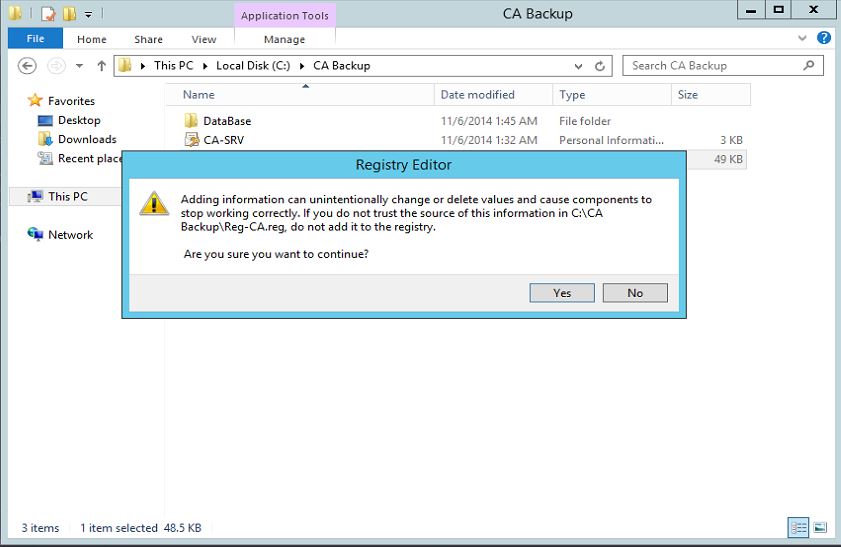Screen dimensions: 841x547
Task: Select the DataBase folder icon
Action: (x=191, y=121)
